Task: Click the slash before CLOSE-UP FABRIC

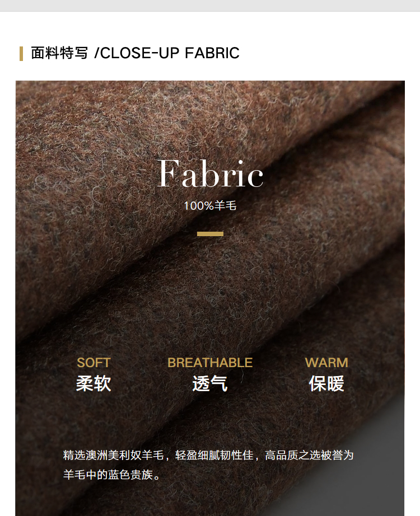Action: coord(96,53)
